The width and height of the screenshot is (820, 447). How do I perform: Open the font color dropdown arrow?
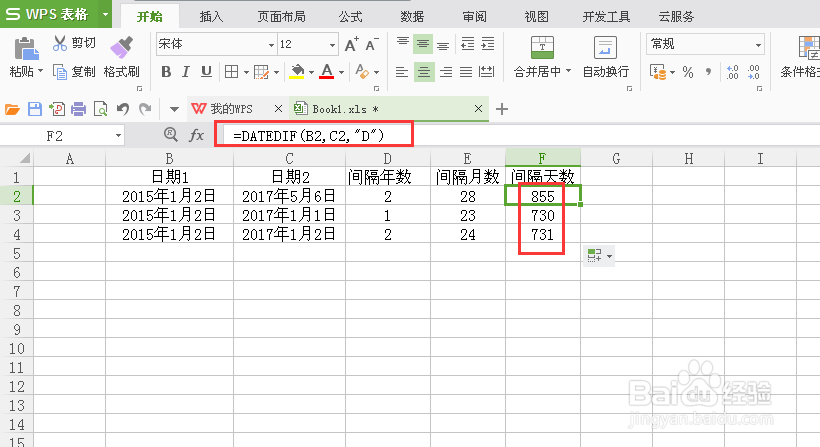(341, 72)
